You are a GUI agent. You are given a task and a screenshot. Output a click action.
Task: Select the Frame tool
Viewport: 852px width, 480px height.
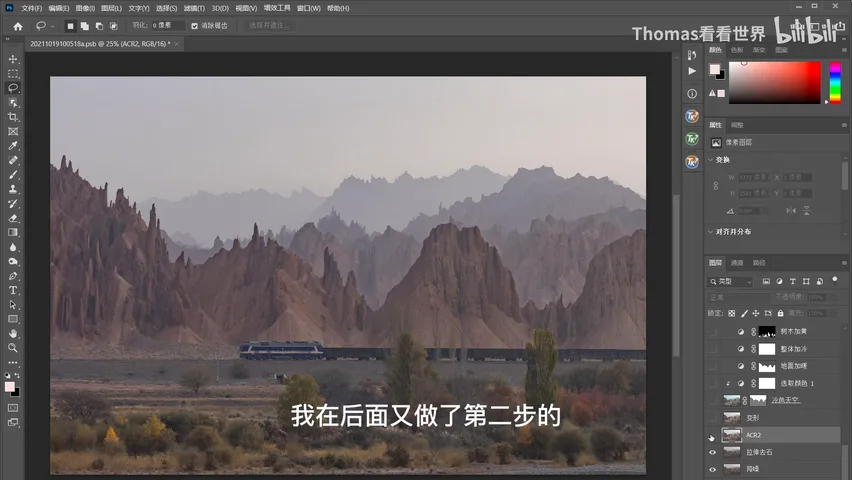(x=13, y=131)
